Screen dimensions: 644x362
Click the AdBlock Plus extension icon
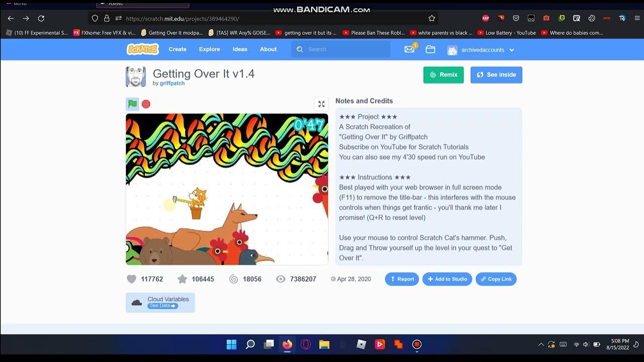[486, 18]
